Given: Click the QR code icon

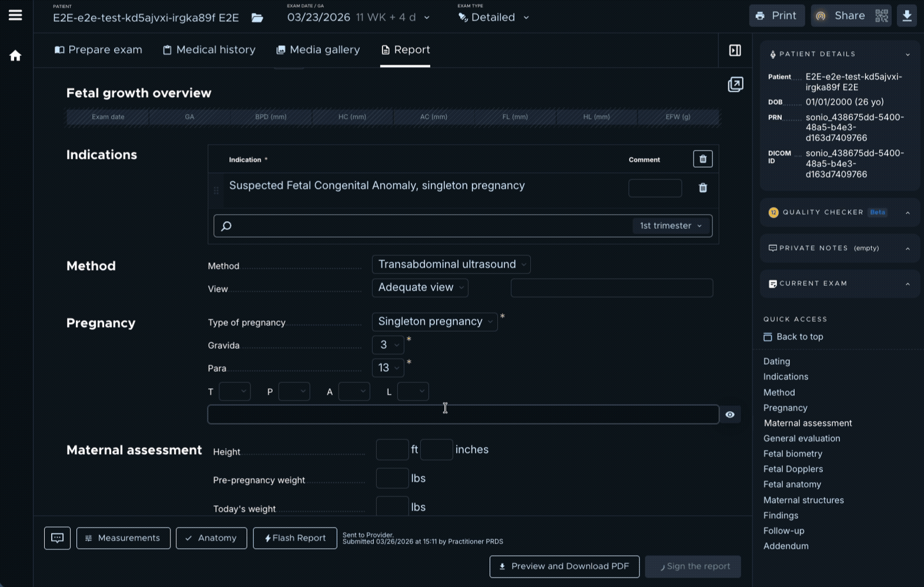Looking at the screenshot, I should (881, 16).
